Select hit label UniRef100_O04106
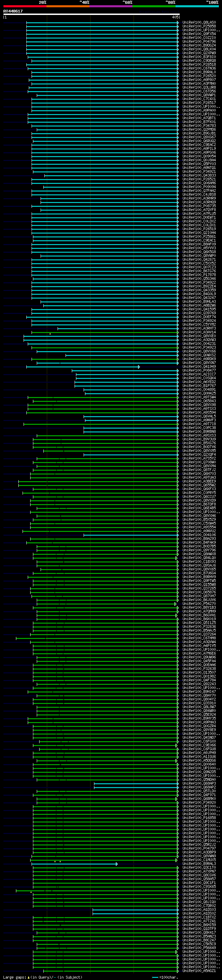Image resolution: width=222 pixels, height=980 pixels. [x=199, y=535]
